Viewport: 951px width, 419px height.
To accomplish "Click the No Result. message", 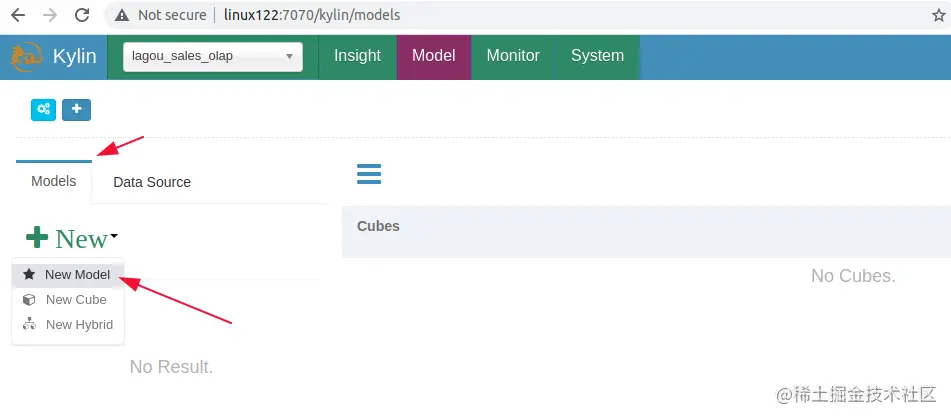I will (x=171, y=367).
